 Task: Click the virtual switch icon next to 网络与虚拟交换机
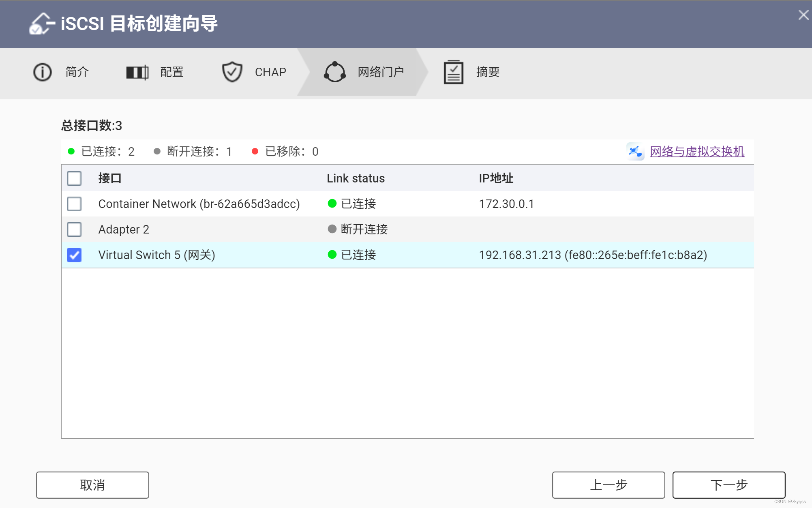point(635,151)
